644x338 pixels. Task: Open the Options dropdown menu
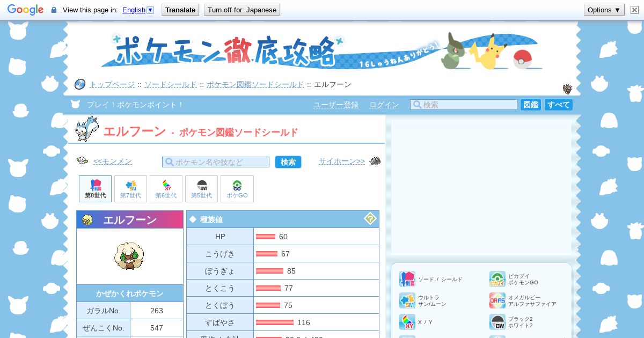tap(604, 10)
